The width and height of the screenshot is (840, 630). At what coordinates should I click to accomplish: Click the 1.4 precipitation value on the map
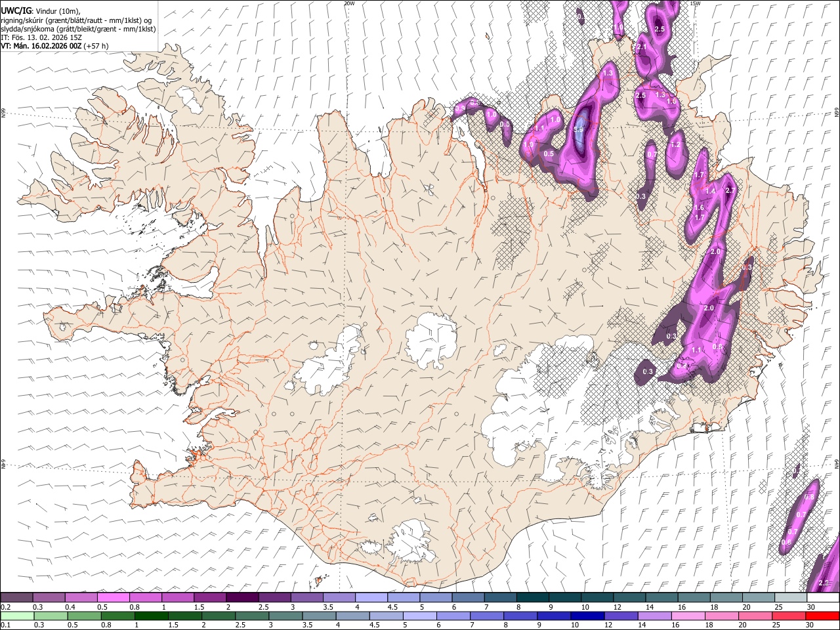[x=709, y=191]
